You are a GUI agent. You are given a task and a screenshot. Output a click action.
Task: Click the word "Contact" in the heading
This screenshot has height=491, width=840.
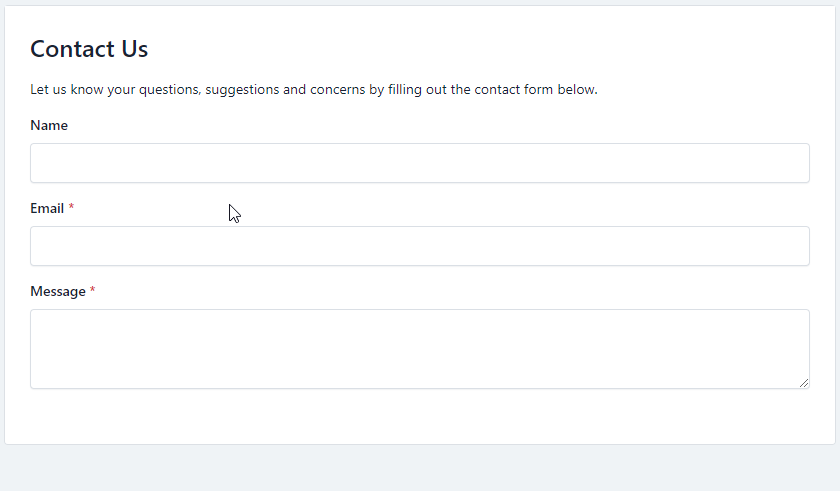click(72, 48)
